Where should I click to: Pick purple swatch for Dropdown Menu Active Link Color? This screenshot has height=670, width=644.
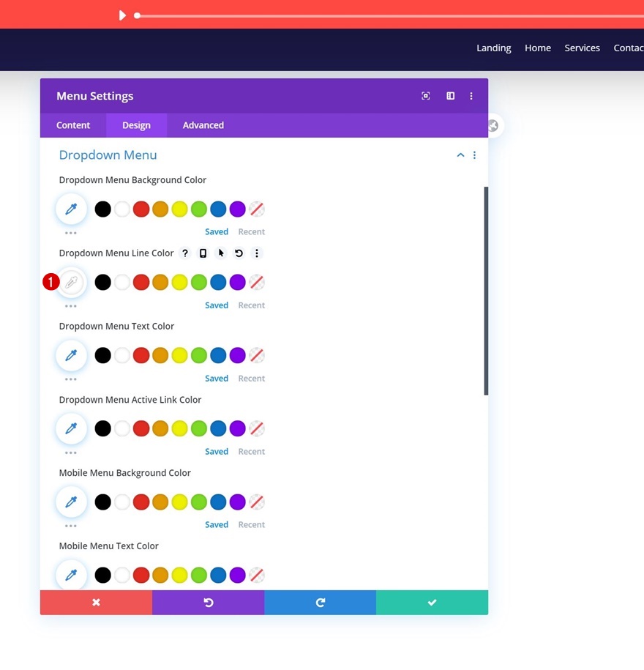click(x=237, y=428)
